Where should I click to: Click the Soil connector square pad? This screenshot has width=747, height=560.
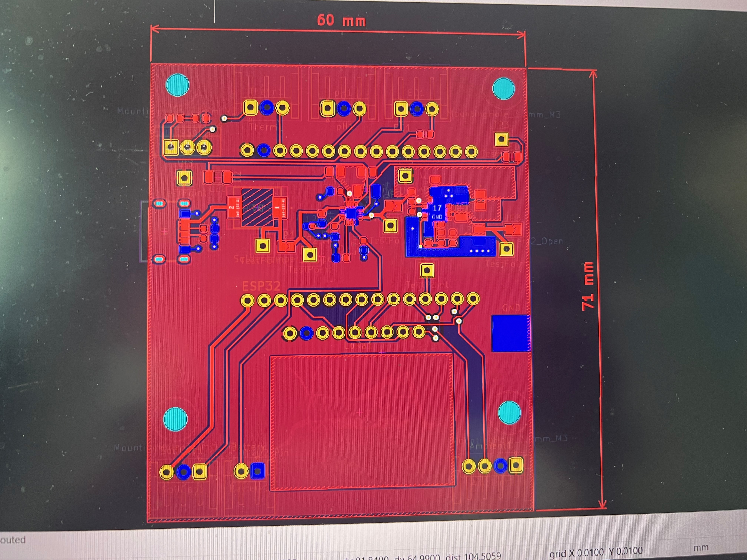coord(200,471)
